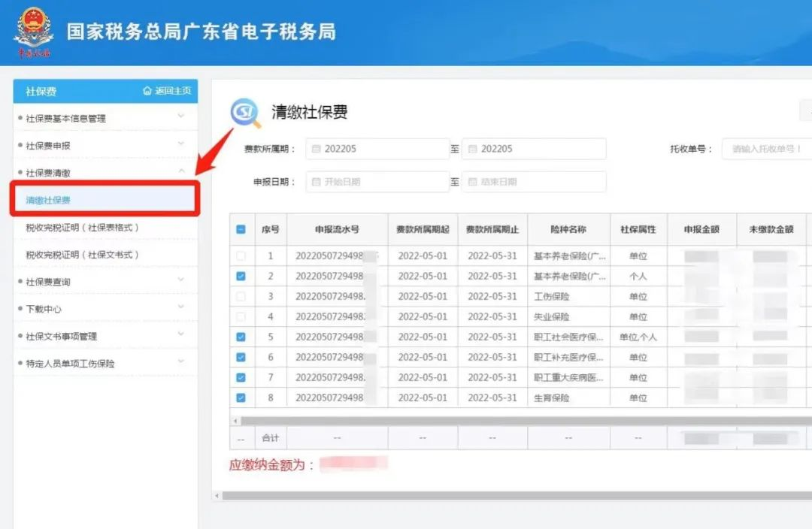Check the checkbox for row 1
812x529 pixels.
[241, 255]
